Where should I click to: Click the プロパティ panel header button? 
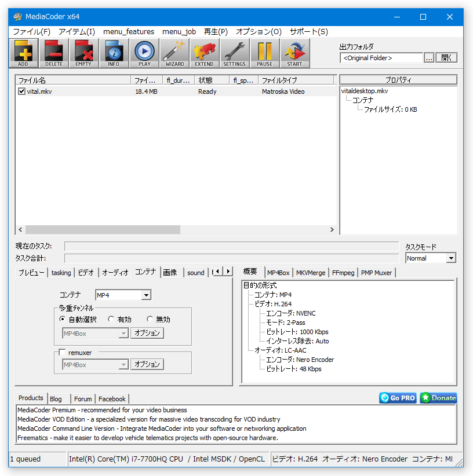pyautogui.click(x=398, y=80)
